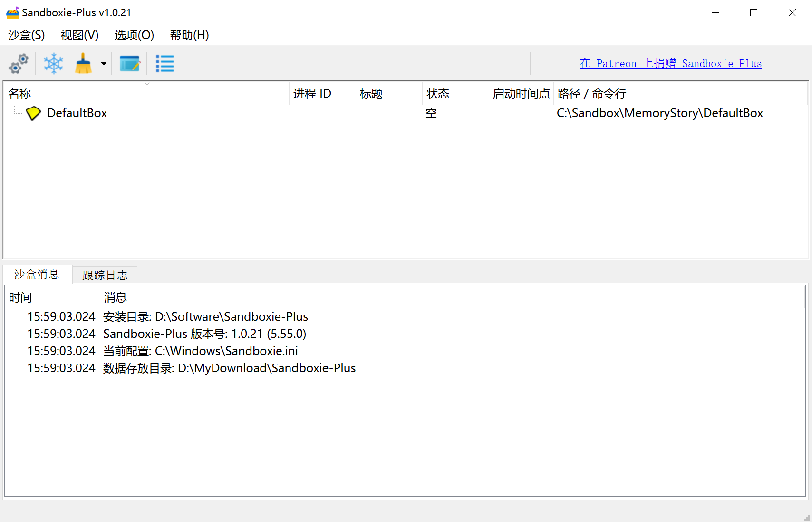
Task: Click the broom cleanup icon
Action: pyautogui.click(x=84, y=64)
